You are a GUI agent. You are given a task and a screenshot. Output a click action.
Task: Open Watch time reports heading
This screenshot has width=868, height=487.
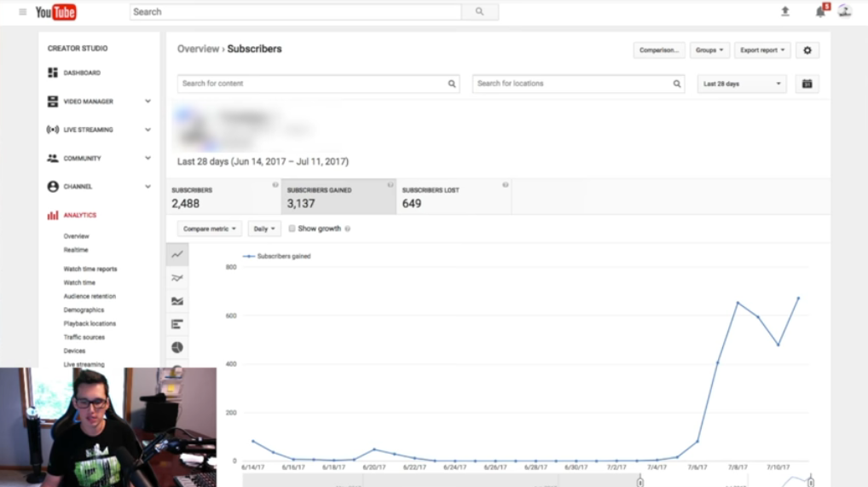(90, 270)
